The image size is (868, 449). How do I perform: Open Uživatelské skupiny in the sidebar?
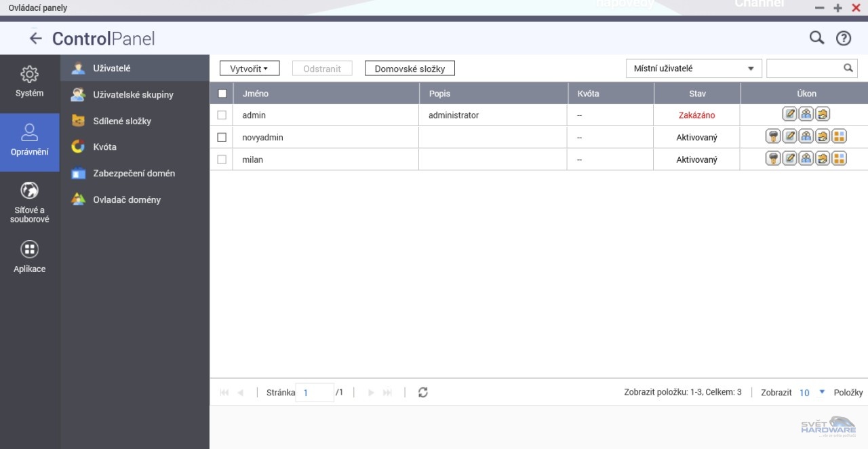[x=133, y=95]
